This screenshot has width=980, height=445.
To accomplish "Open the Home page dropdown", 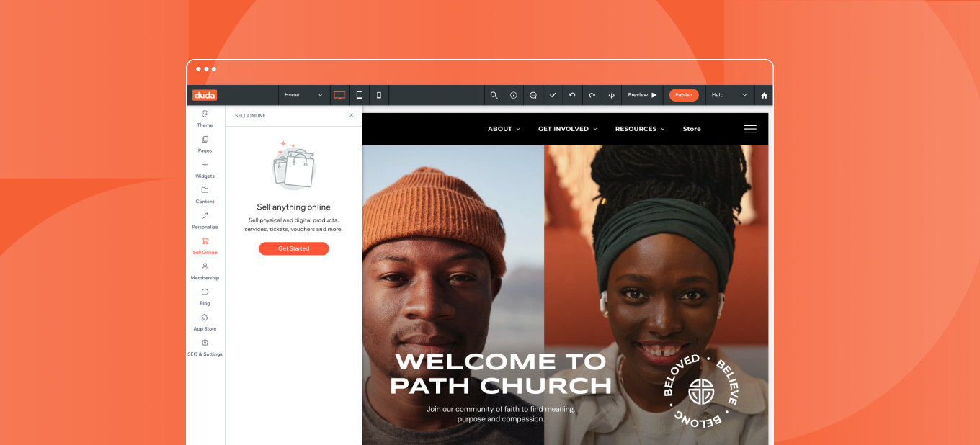I will [303, 95].
